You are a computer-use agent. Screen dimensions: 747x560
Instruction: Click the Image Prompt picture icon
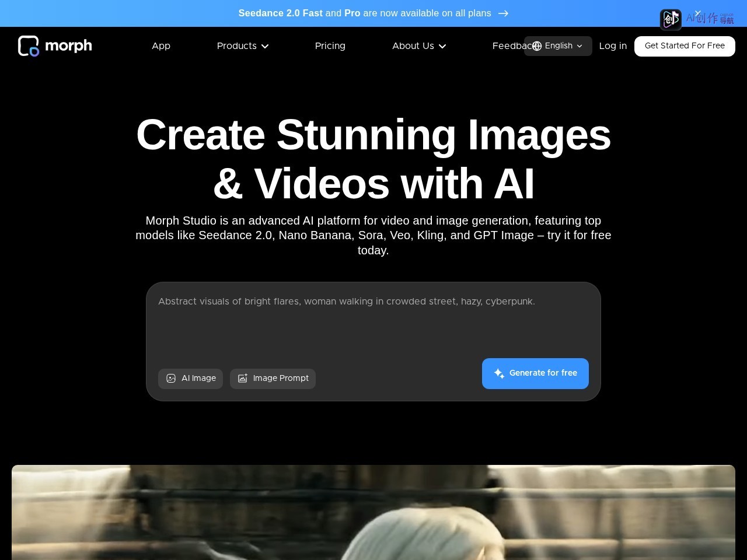(243, 379)
